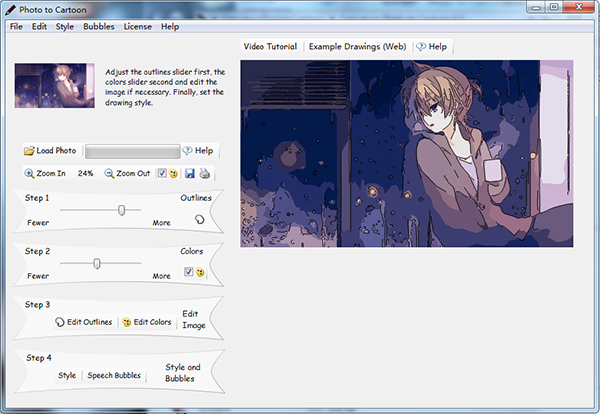Open the Style menu
The height and width of the screenshot is (414, 600).
point(65,26)
